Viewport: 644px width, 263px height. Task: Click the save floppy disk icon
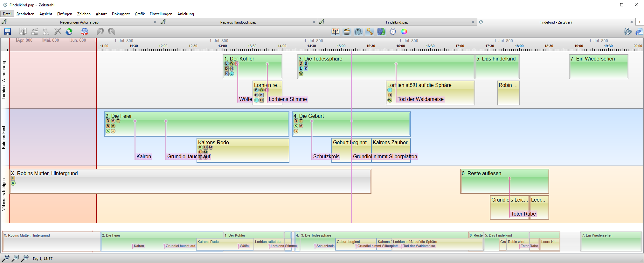tap(7, 32)
